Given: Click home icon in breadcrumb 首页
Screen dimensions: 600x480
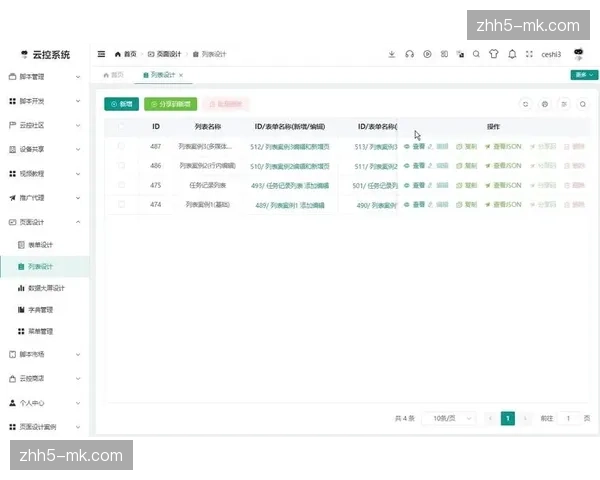Looking at the screenshot, I should point(118,54).
